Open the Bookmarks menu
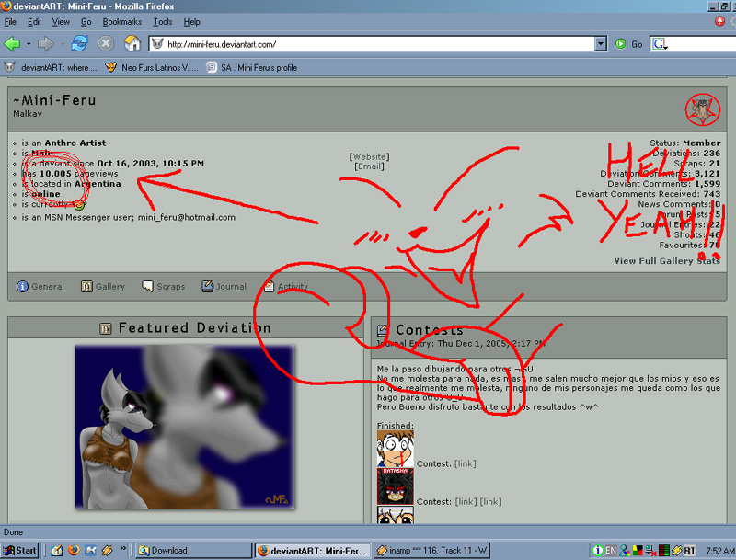This screenshot has width=736, height=560. (122, 22)
